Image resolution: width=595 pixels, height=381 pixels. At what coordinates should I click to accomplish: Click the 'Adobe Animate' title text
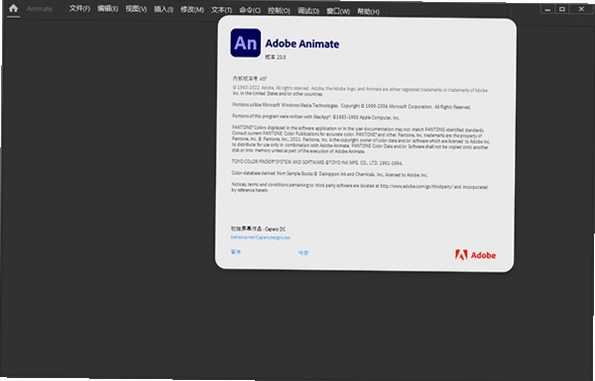pyautogui.click(x=302, y=44)
